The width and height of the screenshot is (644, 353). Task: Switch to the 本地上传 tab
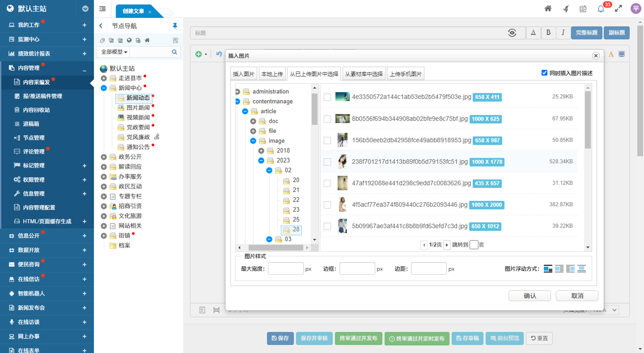pos(272,74)
